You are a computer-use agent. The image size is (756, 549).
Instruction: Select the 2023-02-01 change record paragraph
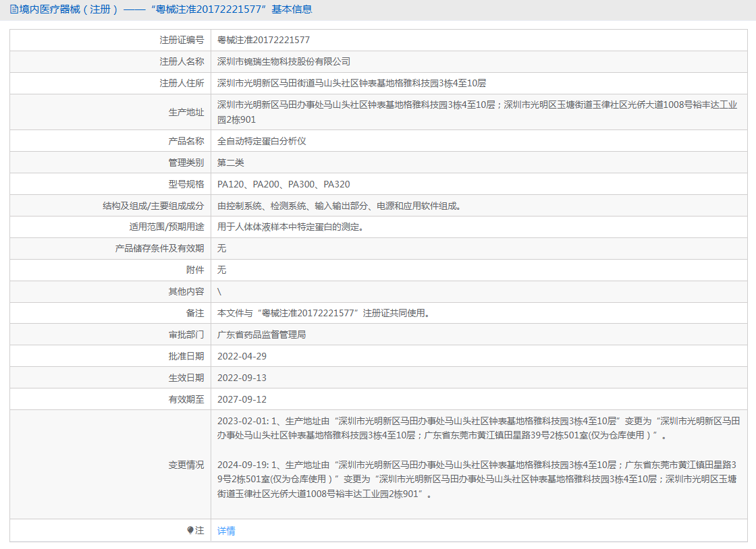[479, 428]
